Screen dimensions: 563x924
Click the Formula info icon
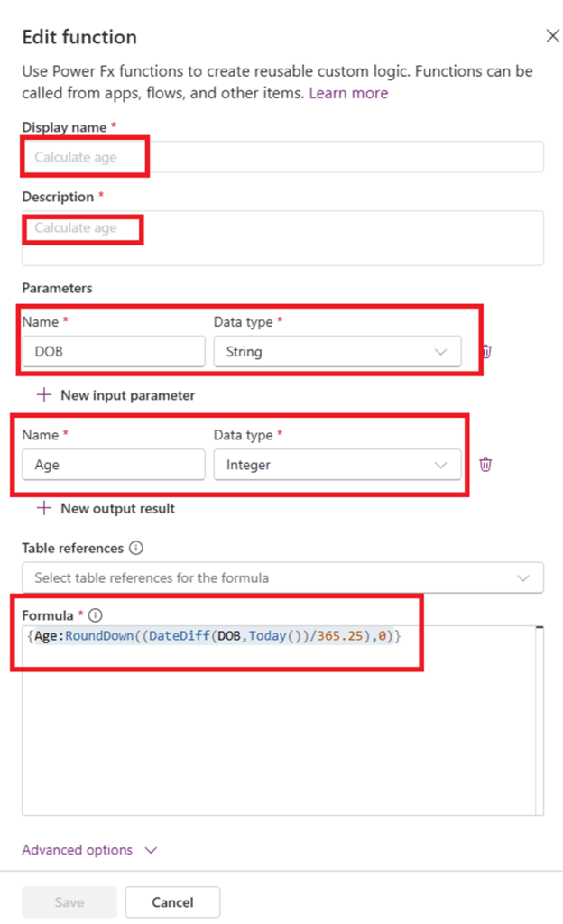97,615
